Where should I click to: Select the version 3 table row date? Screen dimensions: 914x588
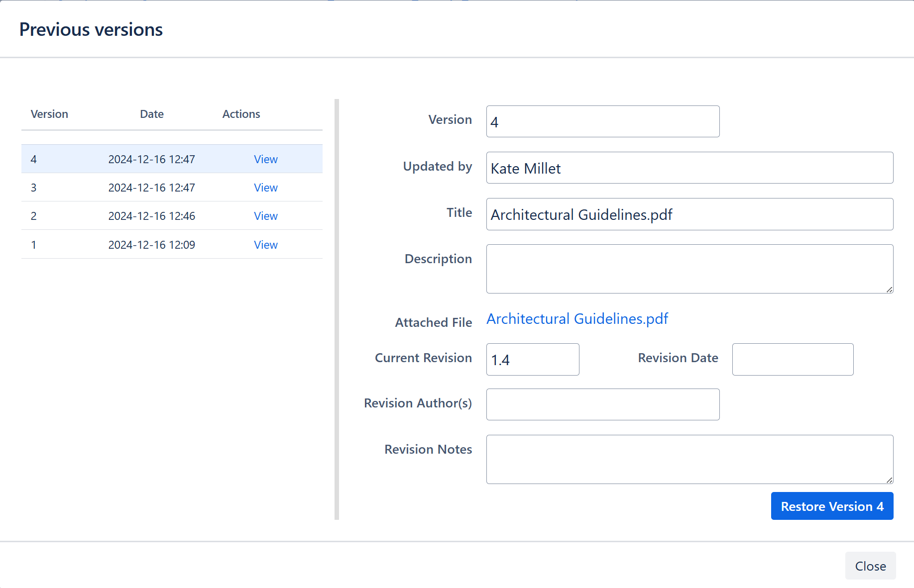151,188
